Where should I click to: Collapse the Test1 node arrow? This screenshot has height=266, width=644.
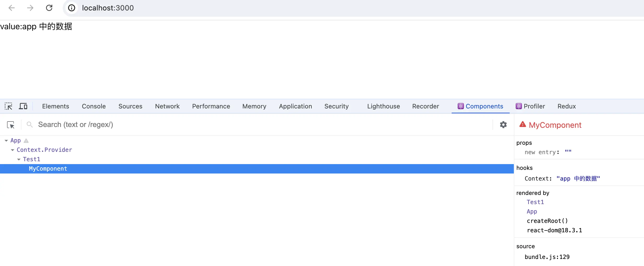[x=19, y=159]
